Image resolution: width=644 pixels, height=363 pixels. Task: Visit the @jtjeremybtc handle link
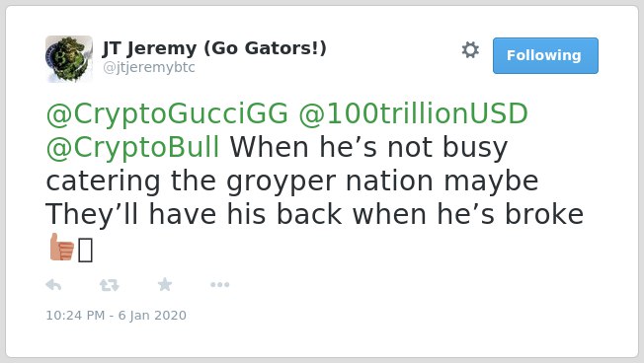[149, 67]
